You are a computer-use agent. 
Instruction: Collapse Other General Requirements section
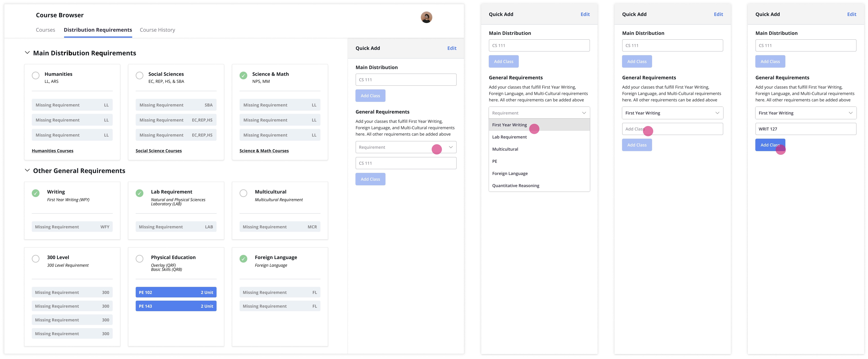point(27,170)
